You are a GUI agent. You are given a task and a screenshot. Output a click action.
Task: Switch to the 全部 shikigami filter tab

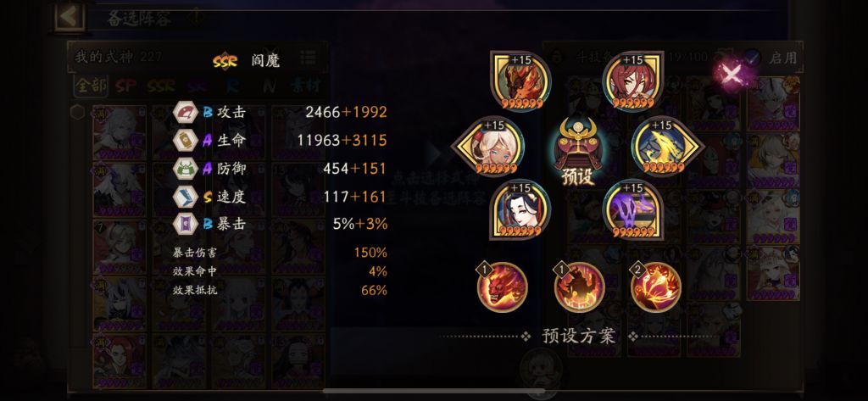point(91,86)
